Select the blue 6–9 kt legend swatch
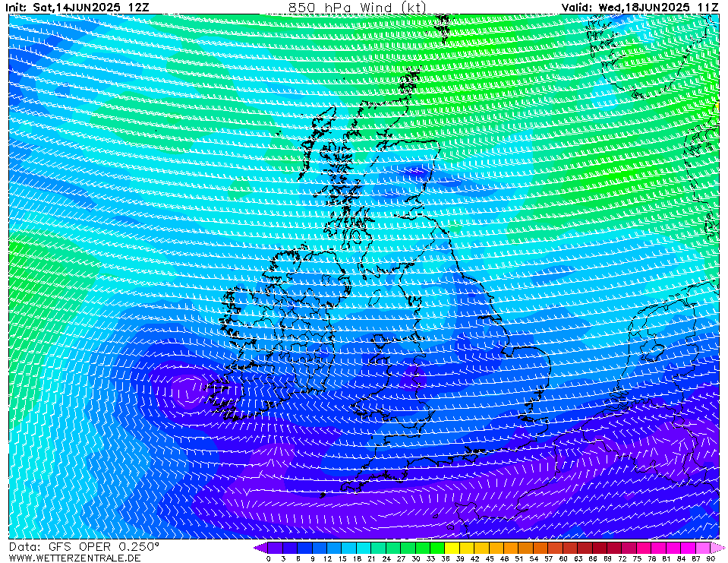The image size is (728, 563). [x=305, y=548]
